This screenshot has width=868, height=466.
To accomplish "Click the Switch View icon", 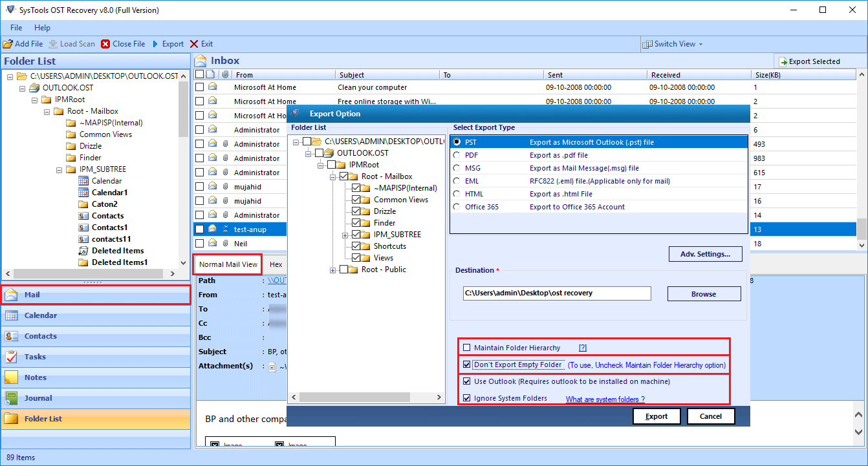I will click(x=647, y=44).
